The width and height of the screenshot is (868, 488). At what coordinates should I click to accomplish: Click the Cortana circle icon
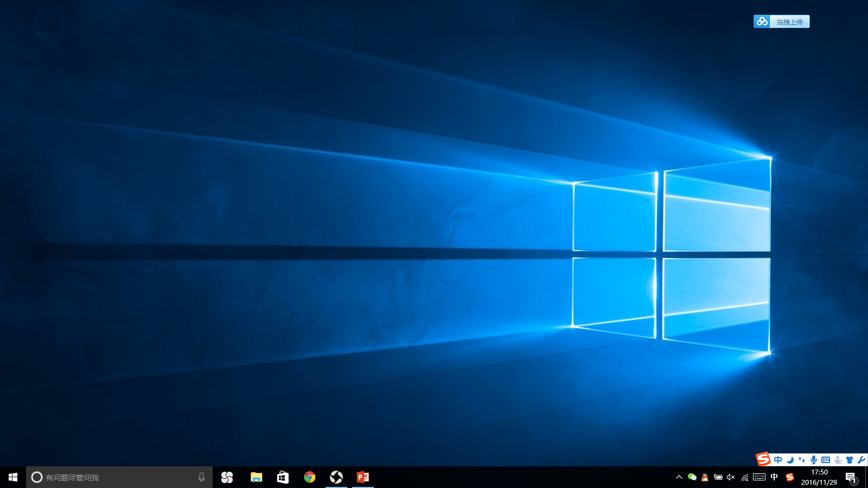(x=37, y=477)
